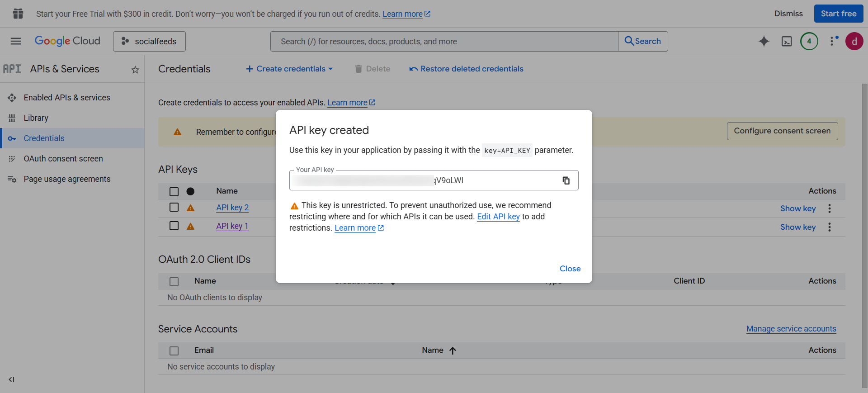868x393 pixels.
Task: Select the API key 1 checkbox
Action: [174, 226]
